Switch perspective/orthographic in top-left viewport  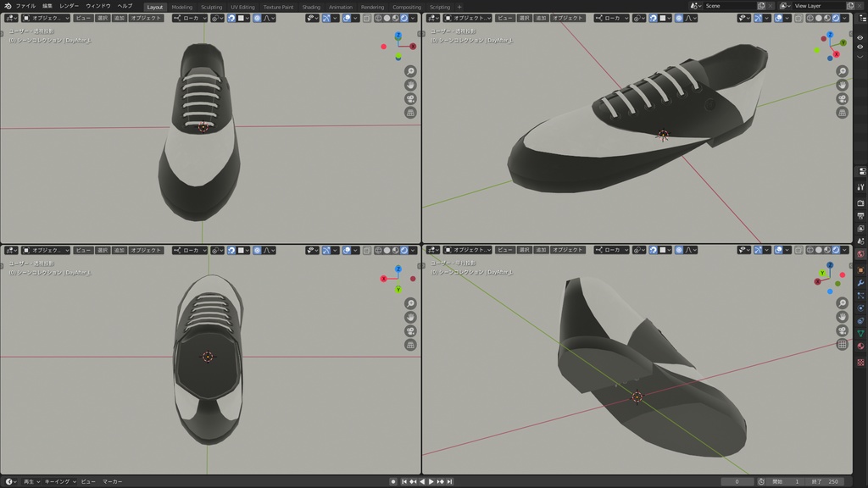click(410, 113)
